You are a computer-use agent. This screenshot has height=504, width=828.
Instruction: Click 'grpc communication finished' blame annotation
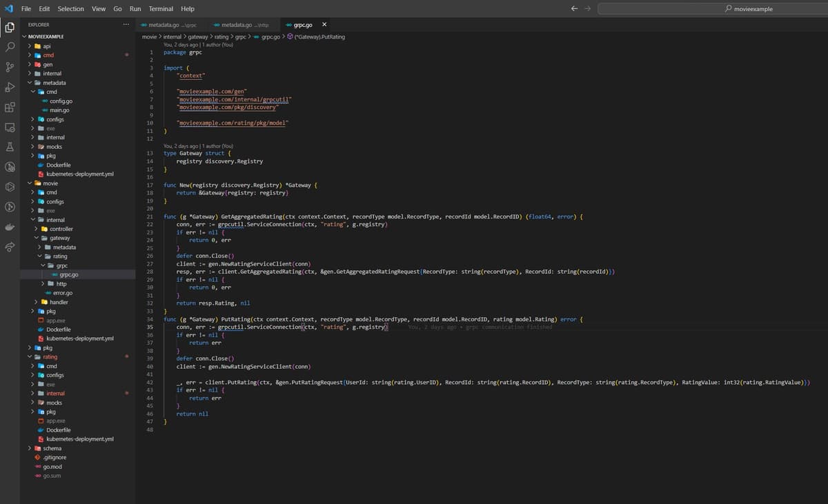pyautogui.click(x=509, y=327)
